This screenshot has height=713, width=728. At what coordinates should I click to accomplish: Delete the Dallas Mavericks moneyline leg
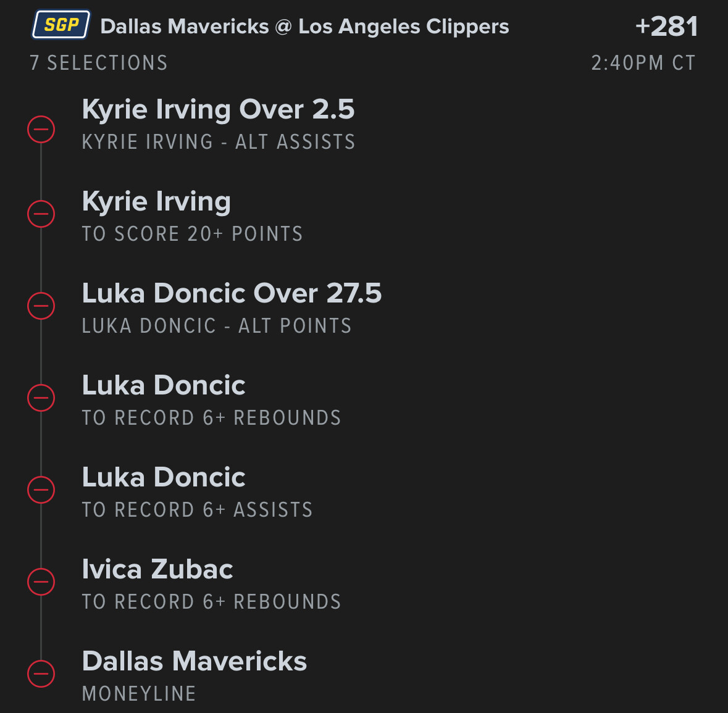click(41, 673)
